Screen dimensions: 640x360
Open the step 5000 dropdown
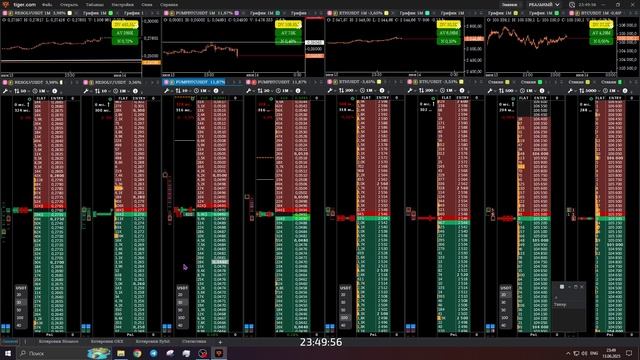tap(589, 91)
